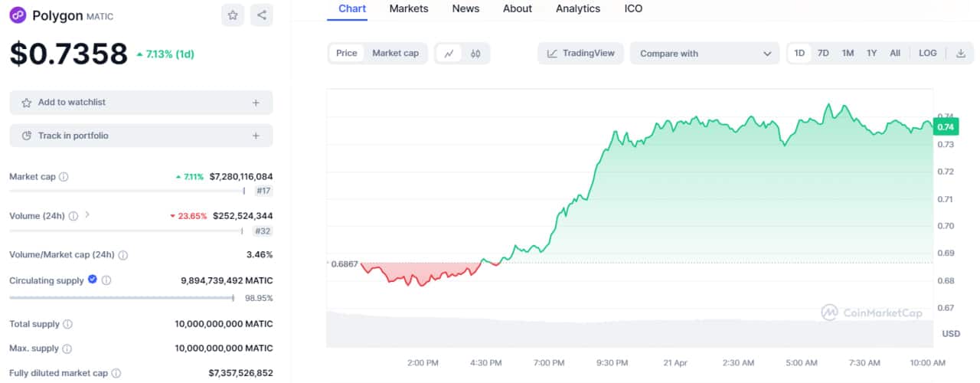This screenshot has width=980, height=383.
Task: Click the Polygon logo icon
Action: pyautogui.click(x=18, y=15)
